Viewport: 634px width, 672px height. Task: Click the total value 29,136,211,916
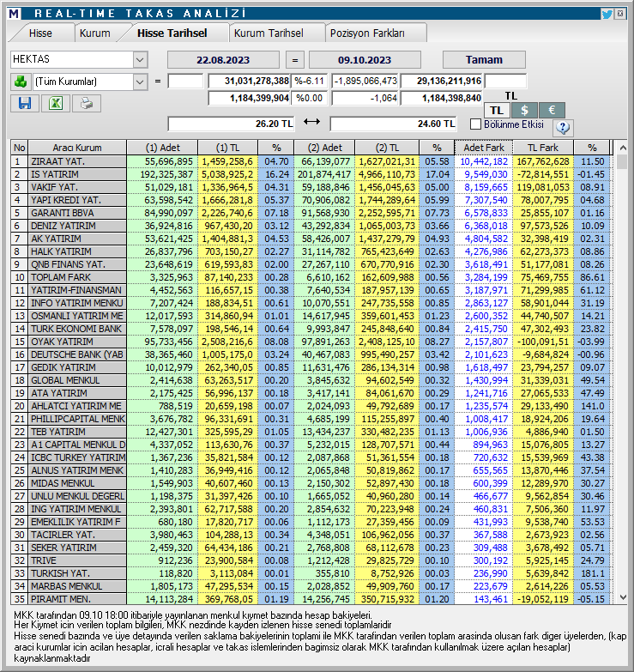(x=442, y=81)
